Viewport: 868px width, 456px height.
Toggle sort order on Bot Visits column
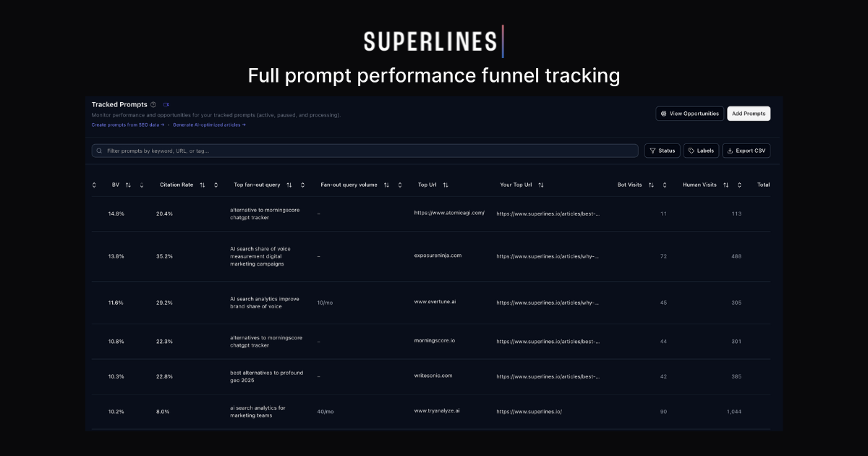coord(650,185)
